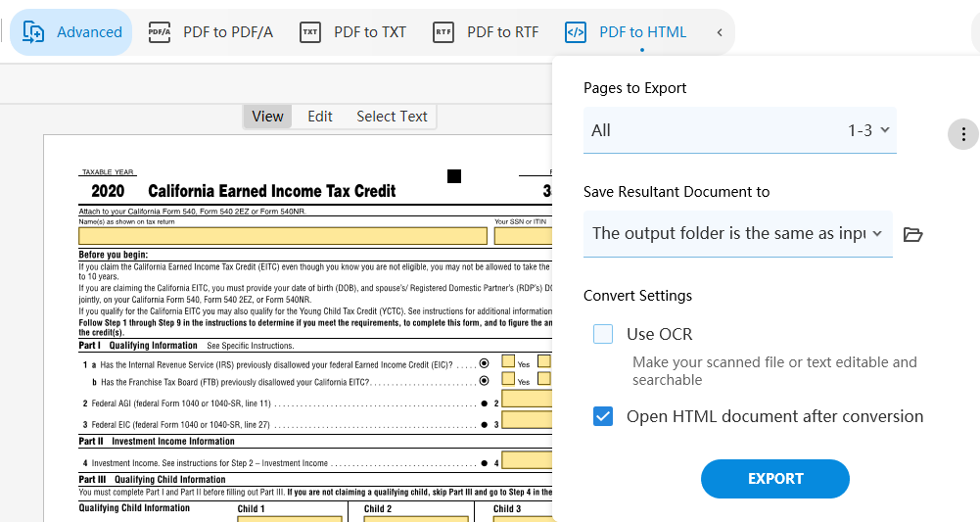
Task: Click the Child 2 information field
Action: pyautogui.click(x=416, y=519)
